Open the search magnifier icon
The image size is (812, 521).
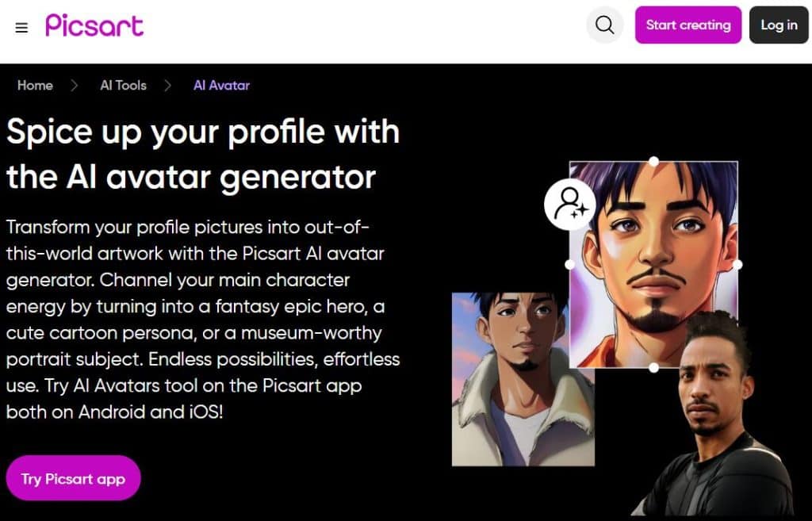(604, 25)
